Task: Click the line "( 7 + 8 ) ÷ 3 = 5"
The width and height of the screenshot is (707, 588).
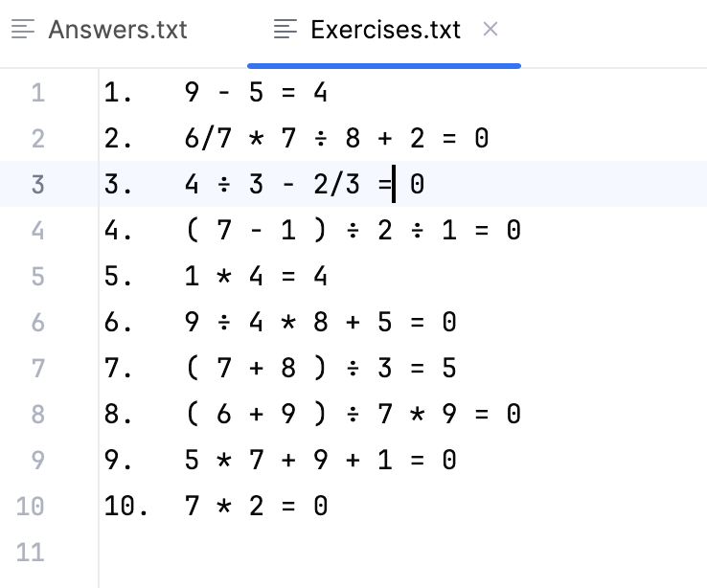Action: [320, 369]
